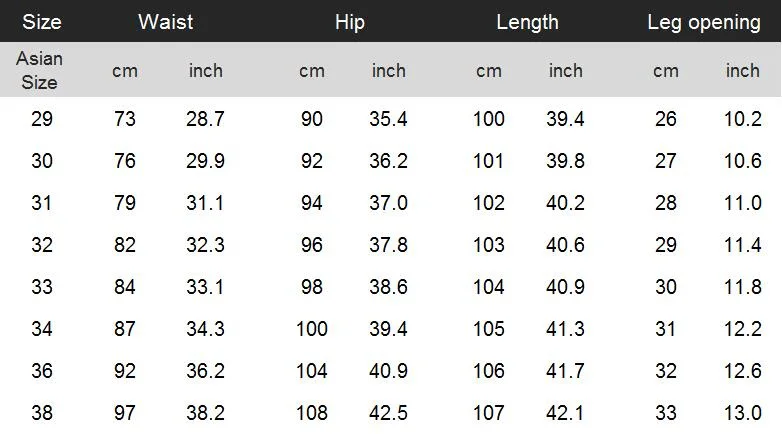Select the inch subheader under Leg opening
Viewport: 782px width, 434px height.
(742, 71)
